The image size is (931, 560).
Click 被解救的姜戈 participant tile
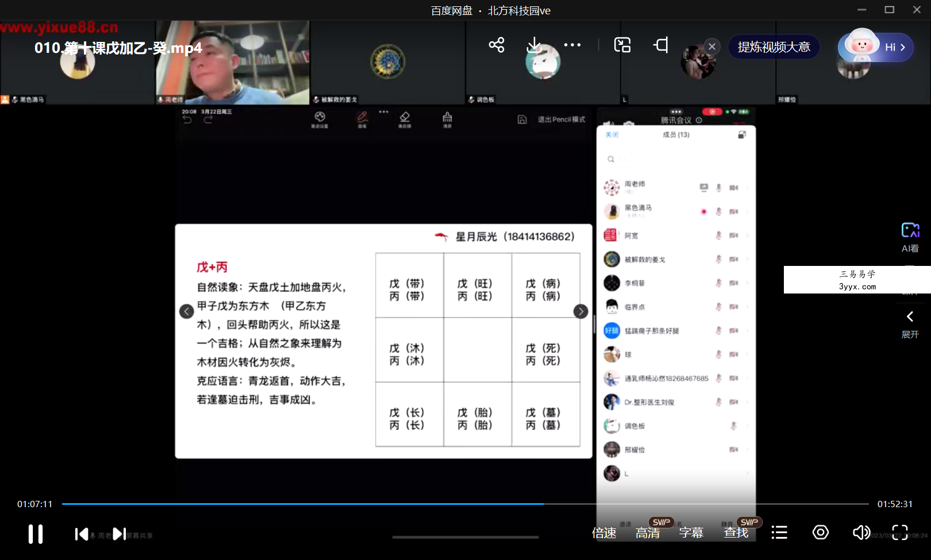click(388, 63)
